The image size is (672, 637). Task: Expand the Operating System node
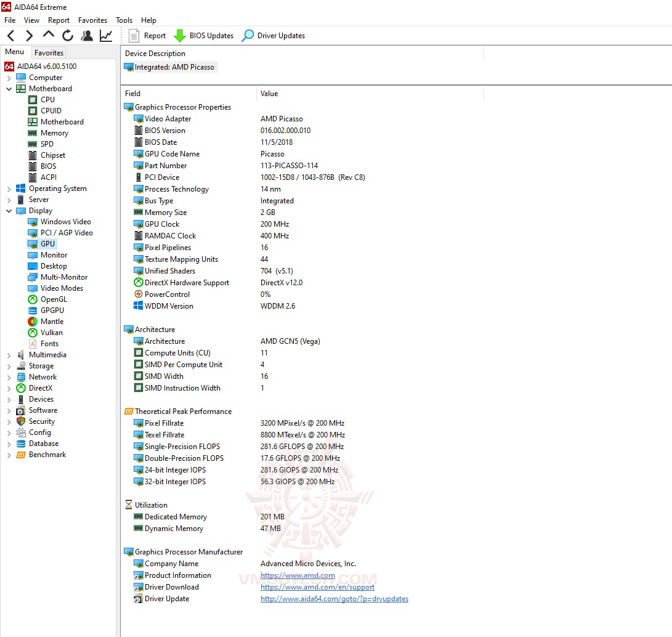click(x=9, y=189)
